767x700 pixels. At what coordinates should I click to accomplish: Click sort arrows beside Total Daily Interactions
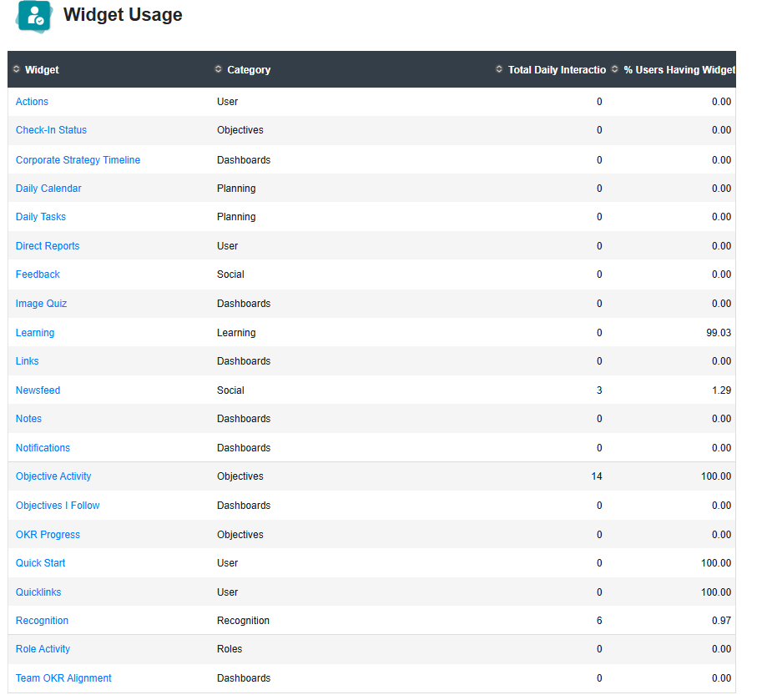point(499,69)
